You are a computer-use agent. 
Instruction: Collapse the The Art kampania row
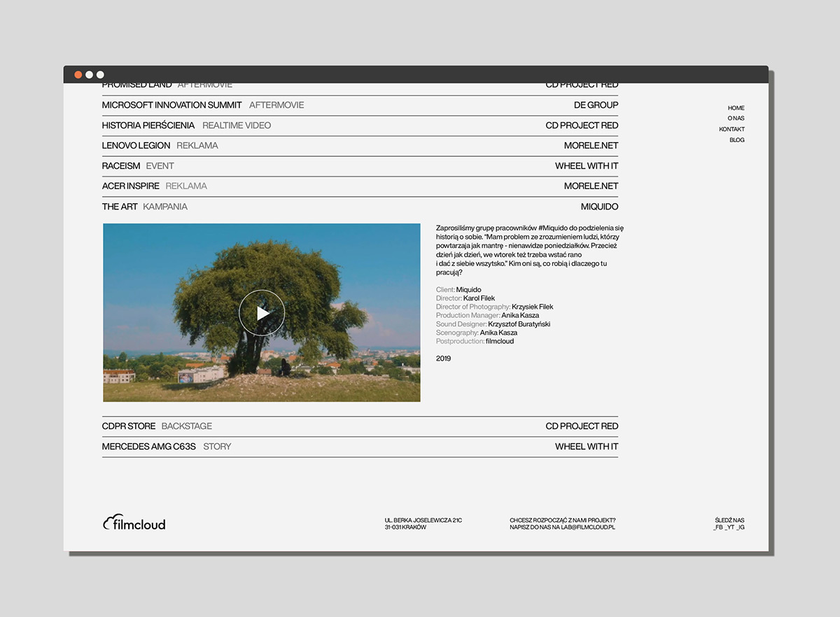pyautogui.click(x=360, y=207)
